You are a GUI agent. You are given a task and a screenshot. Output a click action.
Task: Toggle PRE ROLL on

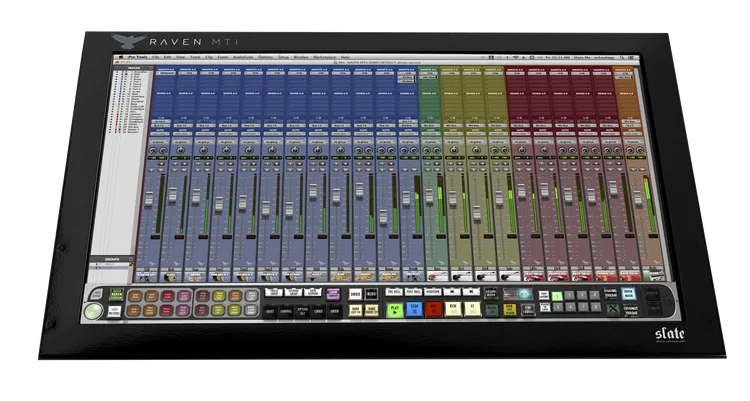coord(394,291)
